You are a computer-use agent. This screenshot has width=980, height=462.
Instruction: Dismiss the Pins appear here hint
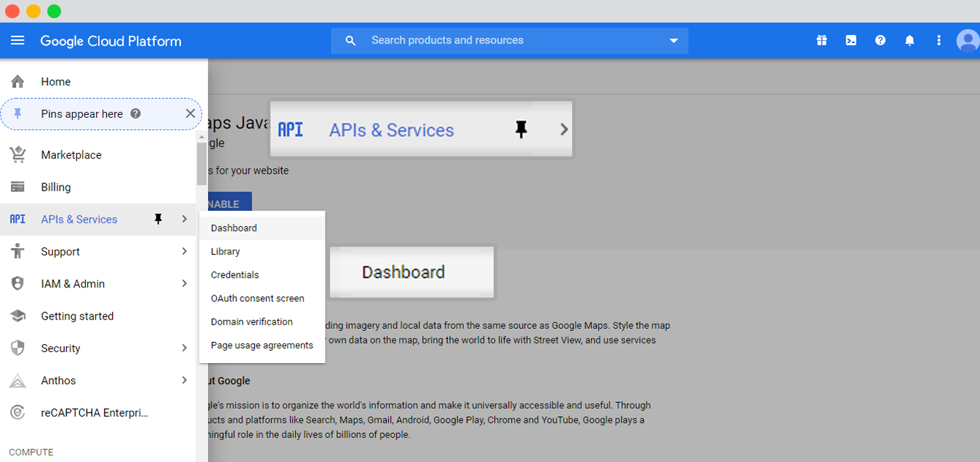[x=190, y=113]
